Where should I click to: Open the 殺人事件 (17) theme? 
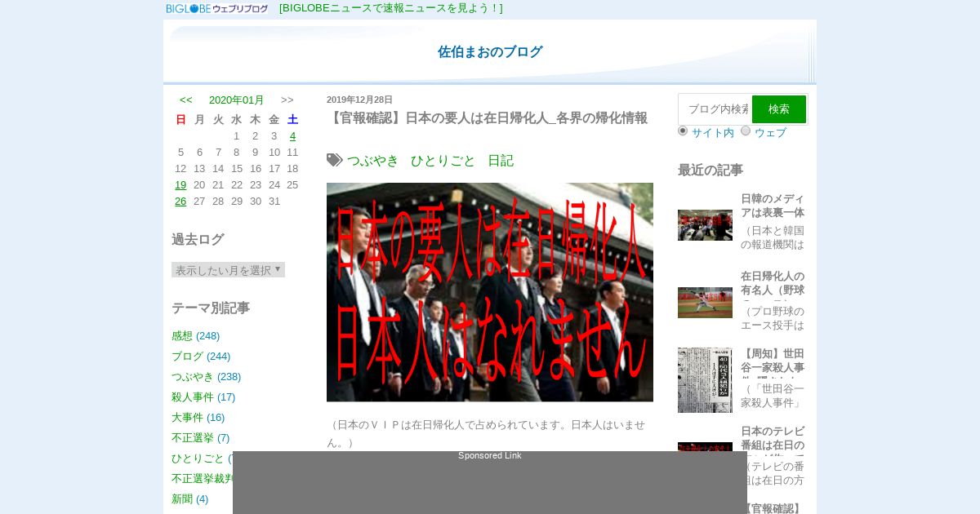(203, 397)
